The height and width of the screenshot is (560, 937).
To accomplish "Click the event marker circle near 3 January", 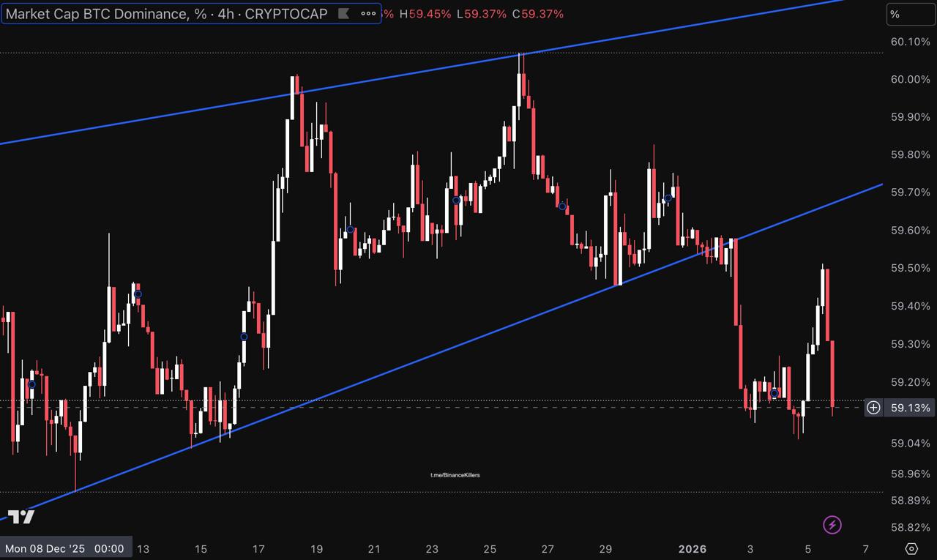I will 774,394.
